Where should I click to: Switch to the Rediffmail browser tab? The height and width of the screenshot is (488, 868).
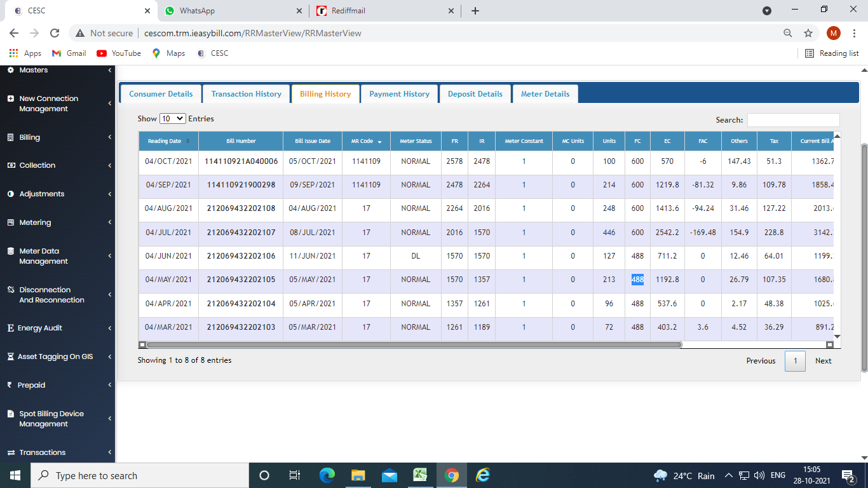click(x=386, y=11)
